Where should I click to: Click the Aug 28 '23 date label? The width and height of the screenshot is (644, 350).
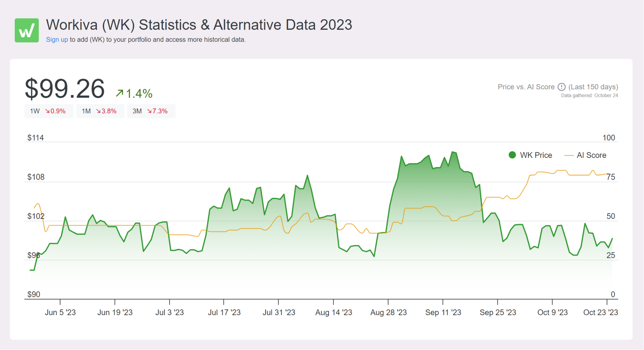point(388,312)
